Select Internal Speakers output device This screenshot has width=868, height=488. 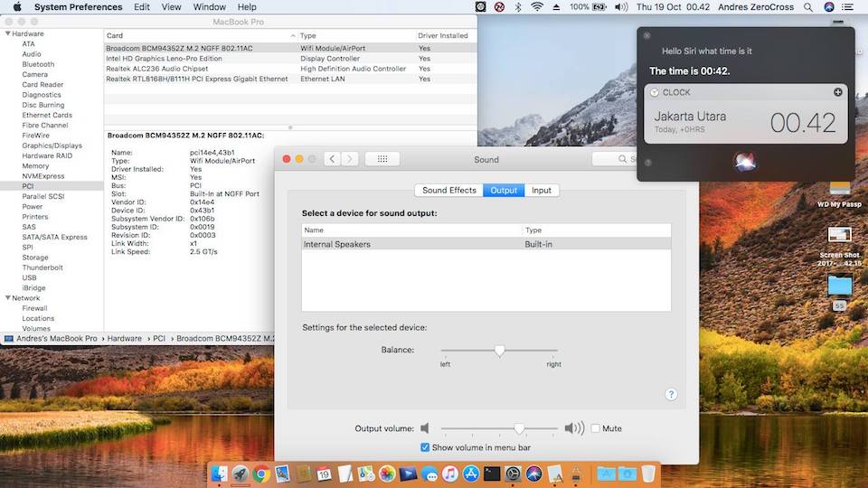pos(486,244)
